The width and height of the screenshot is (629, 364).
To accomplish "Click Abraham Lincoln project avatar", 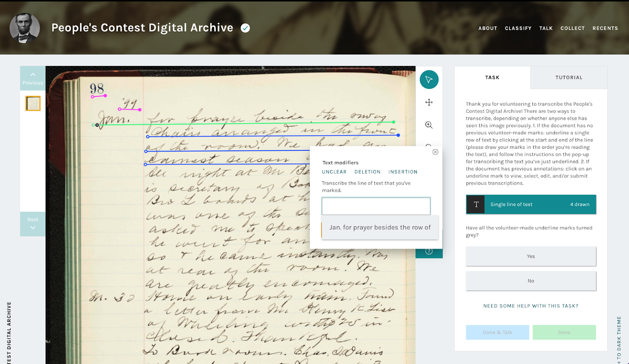I will (x=25, y=28).
